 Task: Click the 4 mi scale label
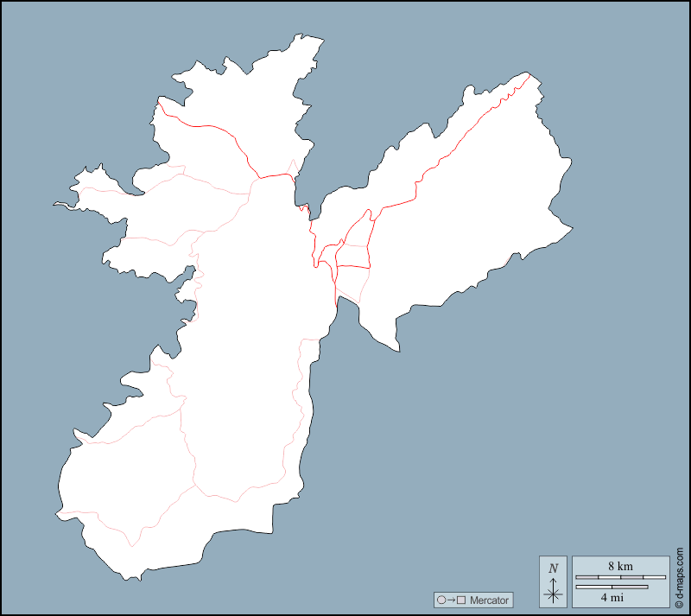[x=612, y=597]
